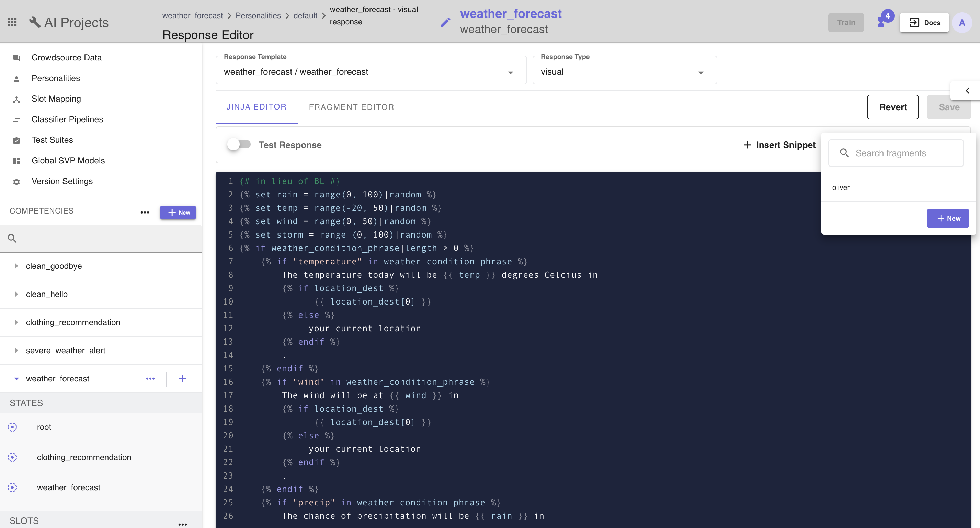Select the weather_forecast state in sidebar
This screenshot has height=528, width=980.
click(x=68, y=487)
